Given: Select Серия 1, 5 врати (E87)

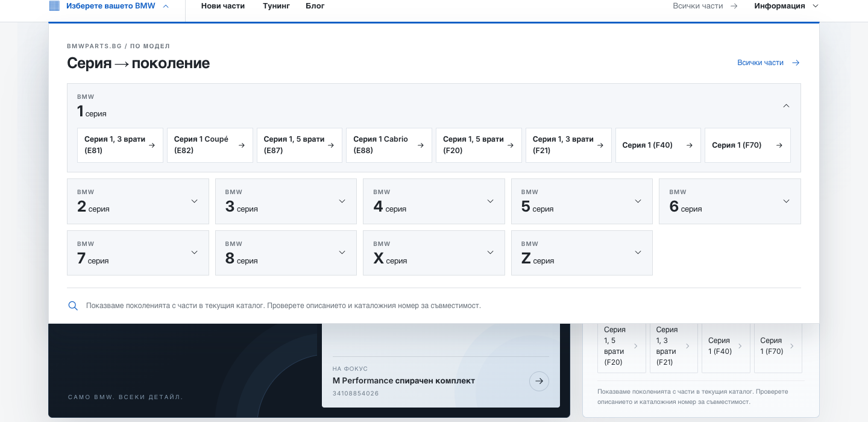Looking at the screenshot, I should 300,145.
